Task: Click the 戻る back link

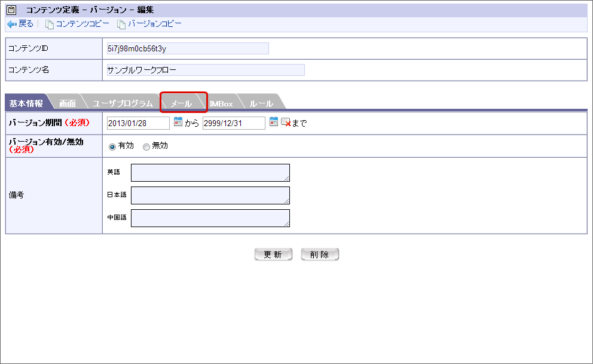Action: click(26, 24)
